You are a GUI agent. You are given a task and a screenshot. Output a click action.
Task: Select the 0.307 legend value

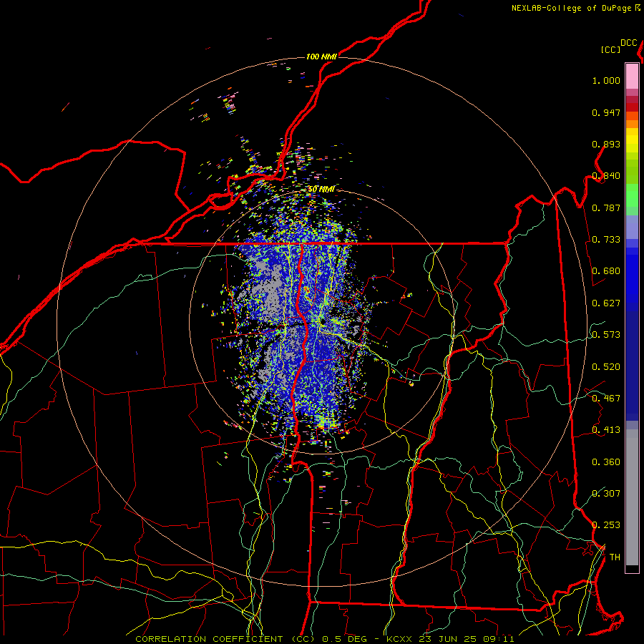606,494
